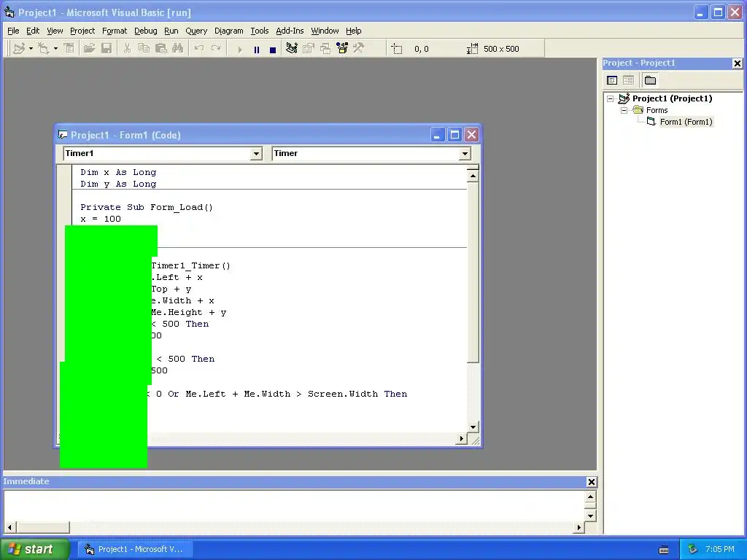This screenshot has width=747, height=560.
Task: Open the Edit menu
Action: 33,31
